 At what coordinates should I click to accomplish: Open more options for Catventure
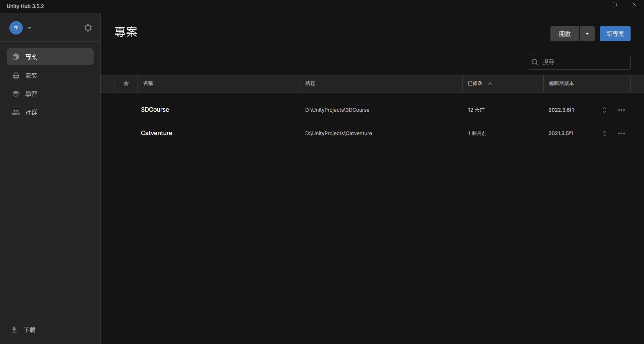coord(622,133)
